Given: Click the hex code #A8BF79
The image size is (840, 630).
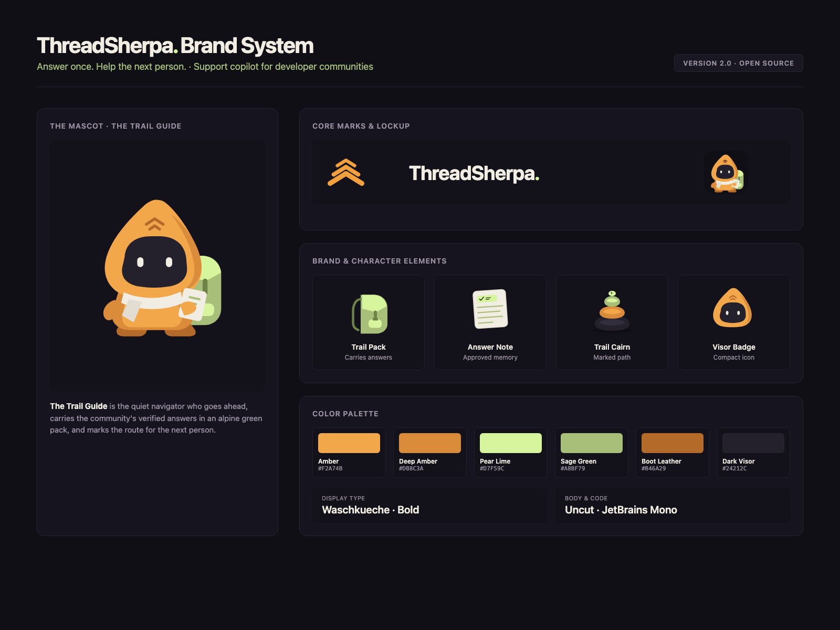Looking at the screenshot, I should [x=573, y=468].
